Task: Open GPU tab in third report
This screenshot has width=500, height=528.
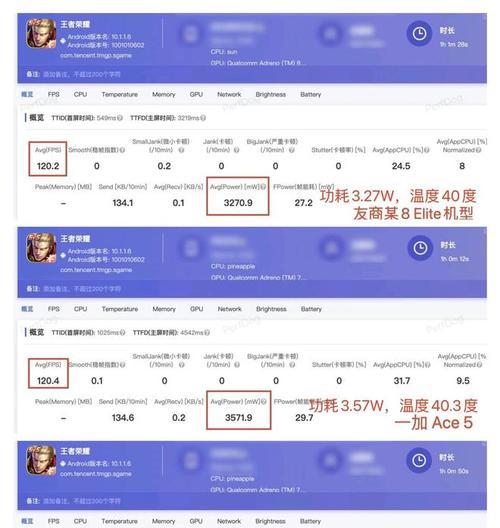Action: (196, 521)
